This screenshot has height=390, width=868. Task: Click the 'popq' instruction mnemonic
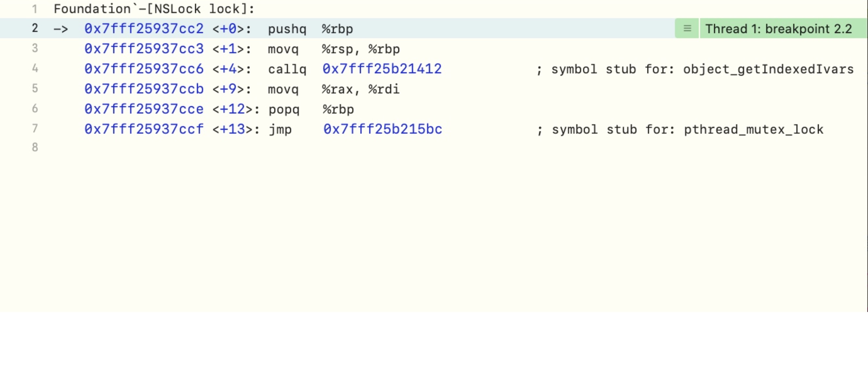coord(284,110)
